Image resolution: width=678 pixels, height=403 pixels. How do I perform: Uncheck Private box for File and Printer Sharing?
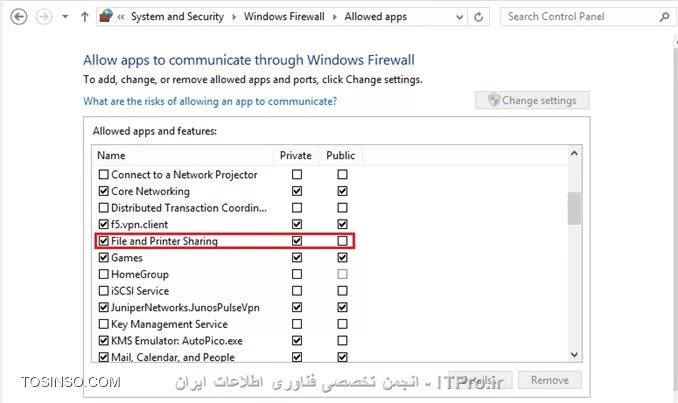tap(297, 241)
